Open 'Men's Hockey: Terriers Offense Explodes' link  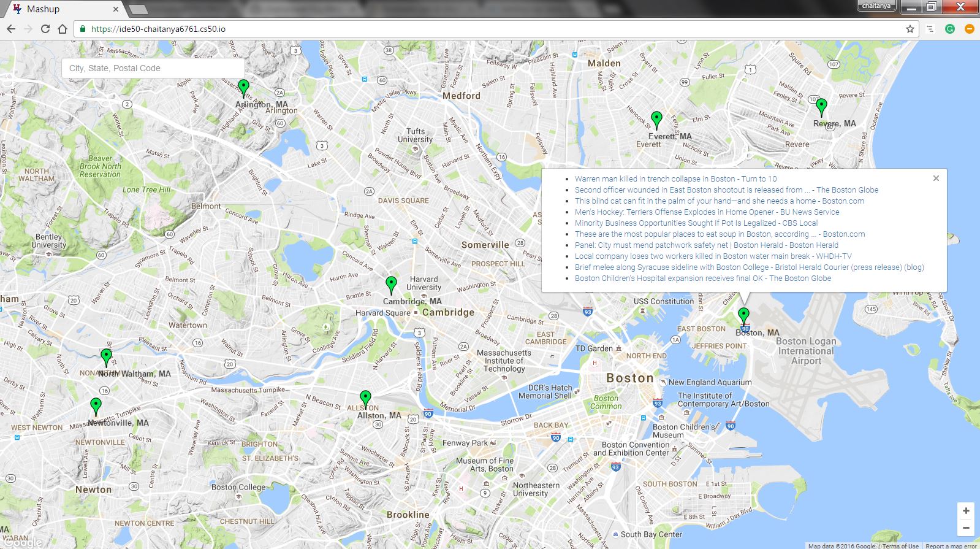(x=707, y=212)
